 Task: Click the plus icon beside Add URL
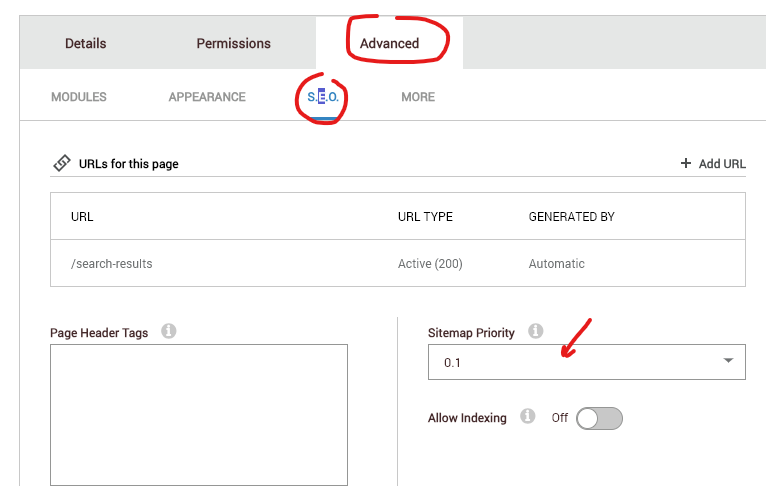click(686, 163)
